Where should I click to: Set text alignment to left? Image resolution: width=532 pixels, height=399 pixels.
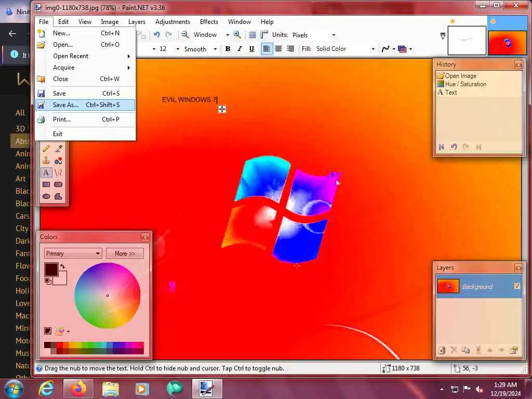click(267, 49)
